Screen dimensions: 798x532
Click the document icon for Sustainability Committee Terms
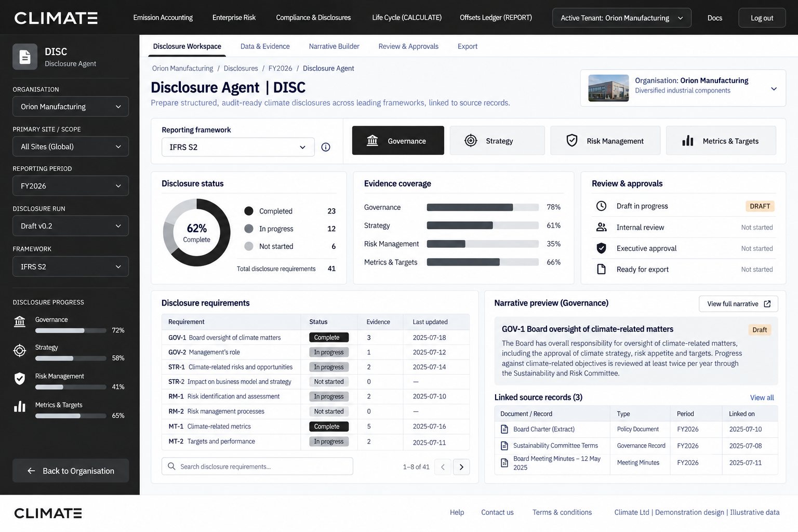tap(504, 446)
